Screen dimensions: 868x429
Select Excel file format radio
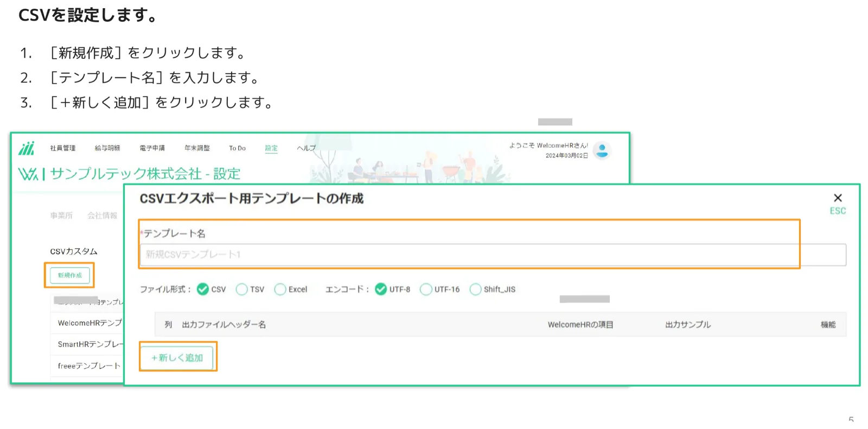point(280,289)
